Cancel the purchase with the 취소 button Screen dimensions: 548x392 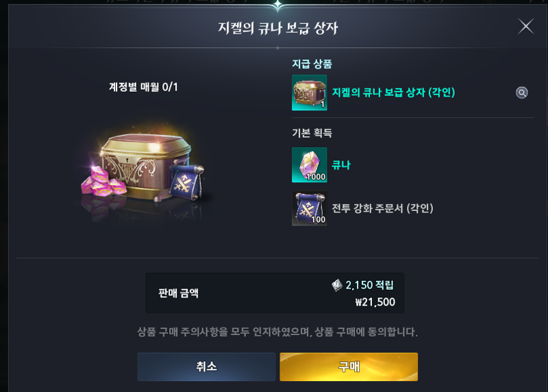[206, 367]
